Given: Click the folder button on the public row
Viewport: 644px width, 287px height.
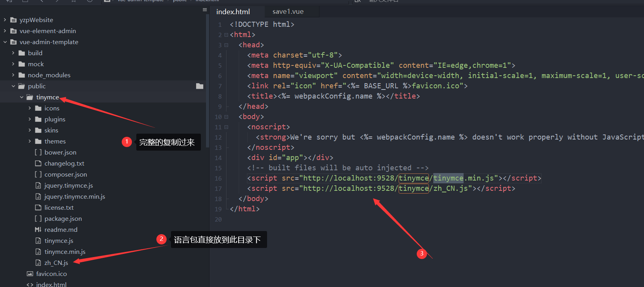Looking at the screenshot, I should point(200,86).
